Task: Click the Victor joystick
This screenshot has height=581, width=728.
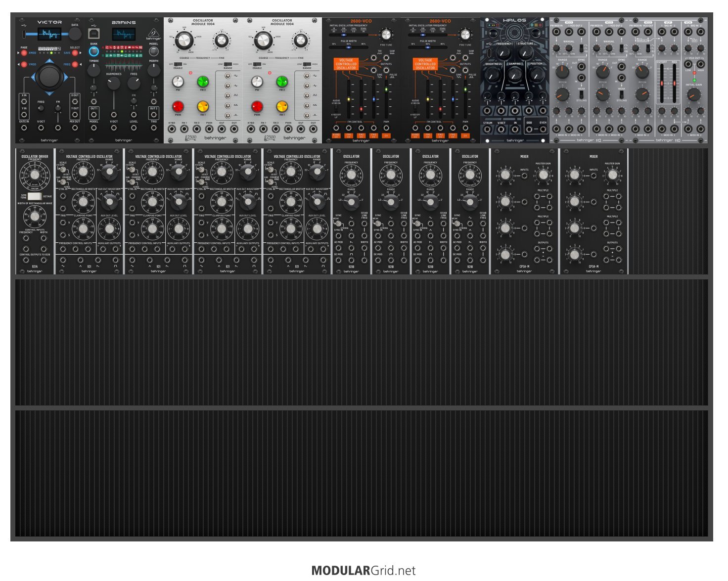Action: (x=49, y=77)
